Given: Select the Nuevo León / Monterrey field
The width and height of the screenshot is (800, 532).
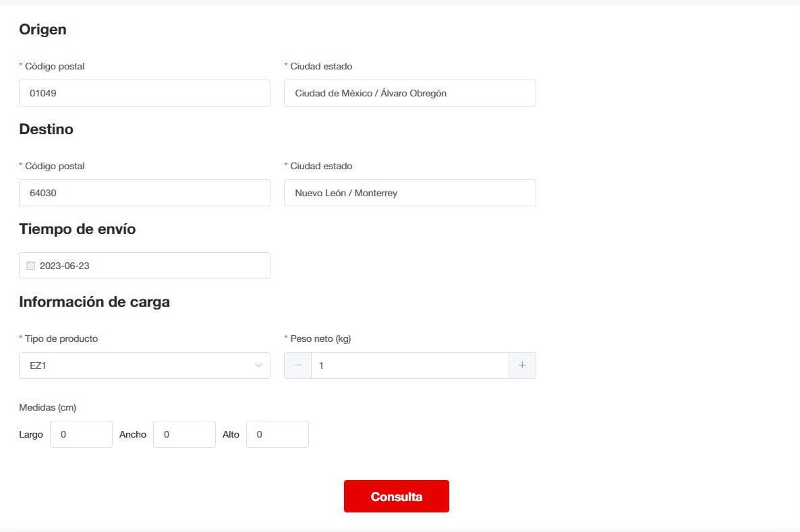Looking at the screenshot, I should pyautogui.click(x=409, y=193).
